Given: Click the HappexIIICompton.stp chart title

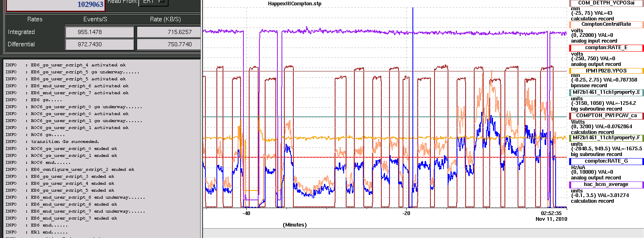Looking at the screenshot, I should [295, 4].
